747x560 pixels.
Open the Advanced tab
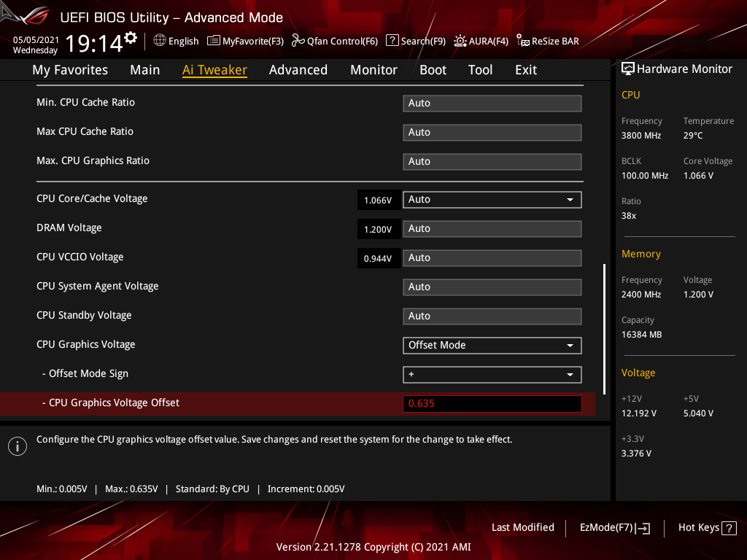pos(298,70)
